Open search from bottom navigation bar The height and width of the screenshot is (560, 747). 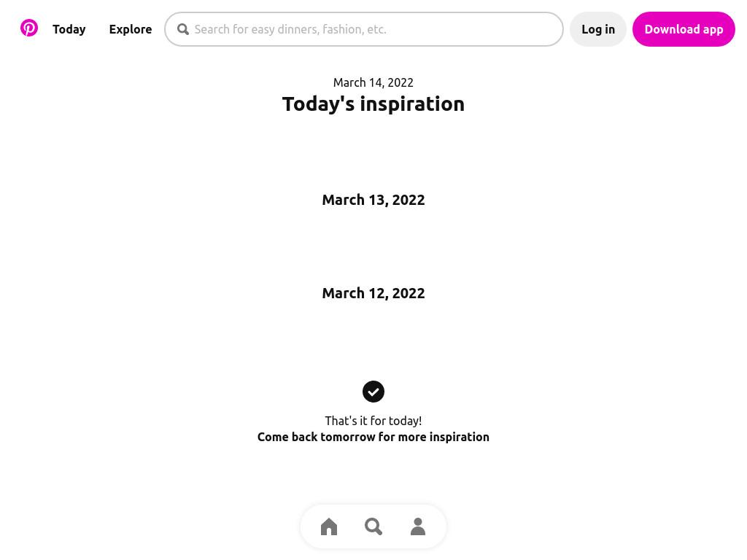pyautogui.click(x=373, y=526)
